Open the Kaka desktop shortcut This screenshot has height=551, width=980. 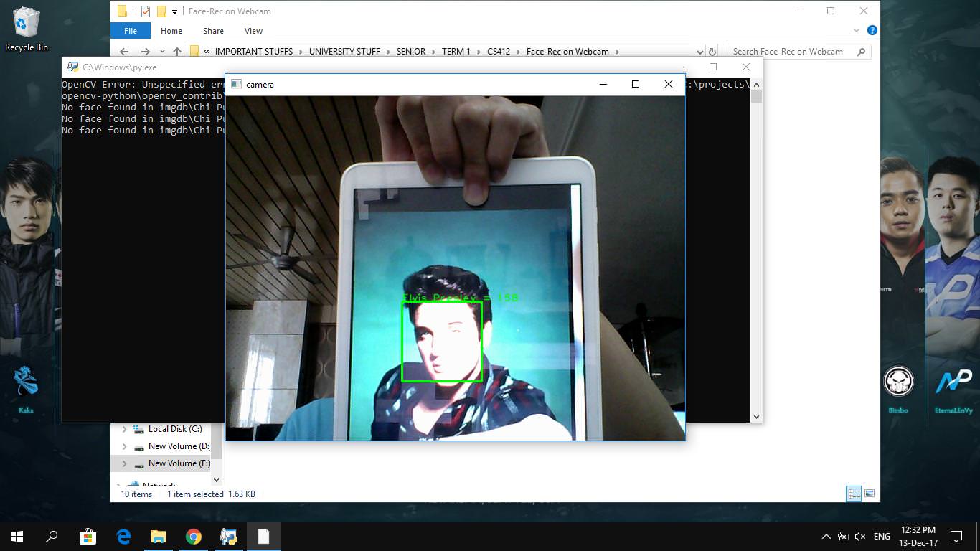pyautogui.click(x=27, y=390)
